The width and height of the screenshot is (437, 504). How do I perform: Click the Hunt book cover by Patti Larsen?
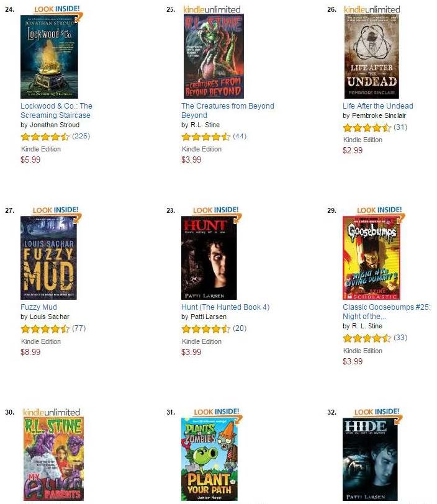tap(209, 258)
